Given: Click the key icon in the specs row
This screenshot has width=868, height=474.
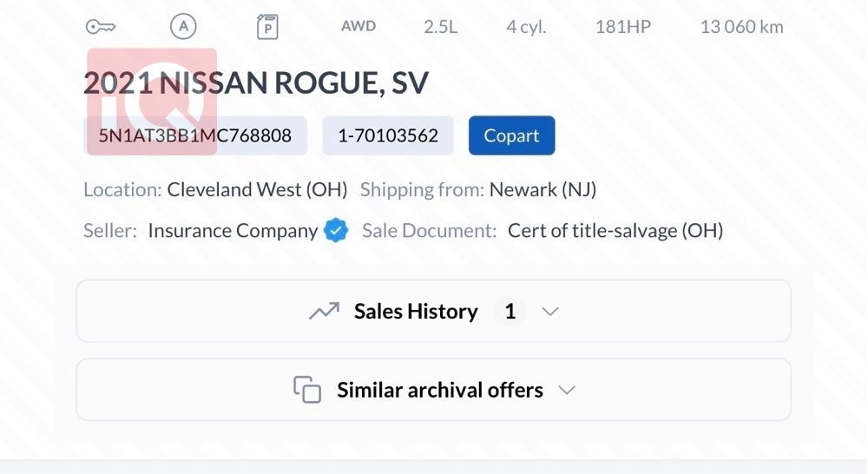Looking at the screenshot, I should [x=101, y=27].
